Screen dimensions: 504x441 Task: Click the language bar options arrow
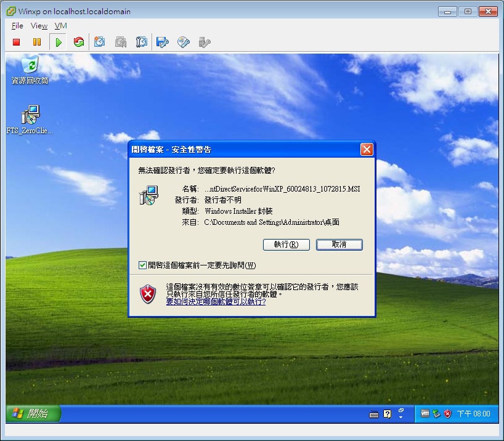coord(401,417)
